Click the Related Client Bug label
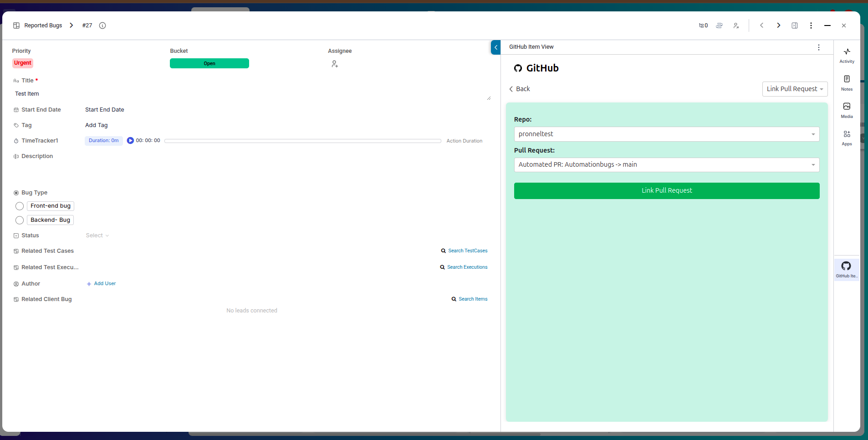Viewport: 868px width, 440px height. pyautogui.click(x=46, y=299)
